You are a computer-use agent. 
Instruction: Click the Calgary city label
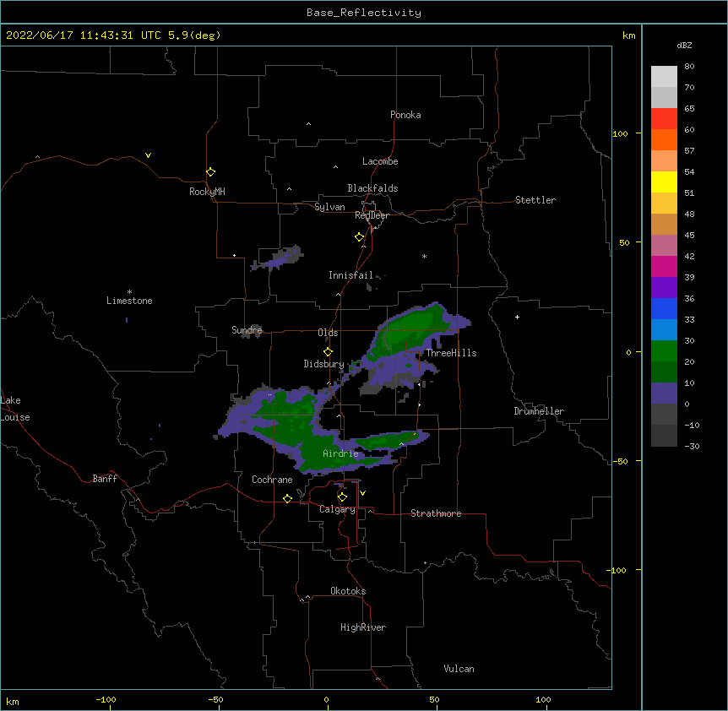click(x=337, y=509)
